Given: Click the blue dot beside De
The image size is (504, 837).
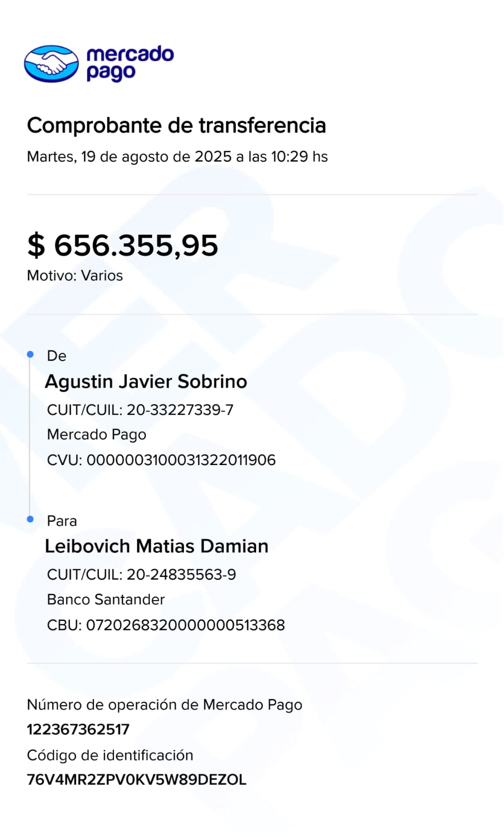Looking at the screenshot, I should 30,355.
